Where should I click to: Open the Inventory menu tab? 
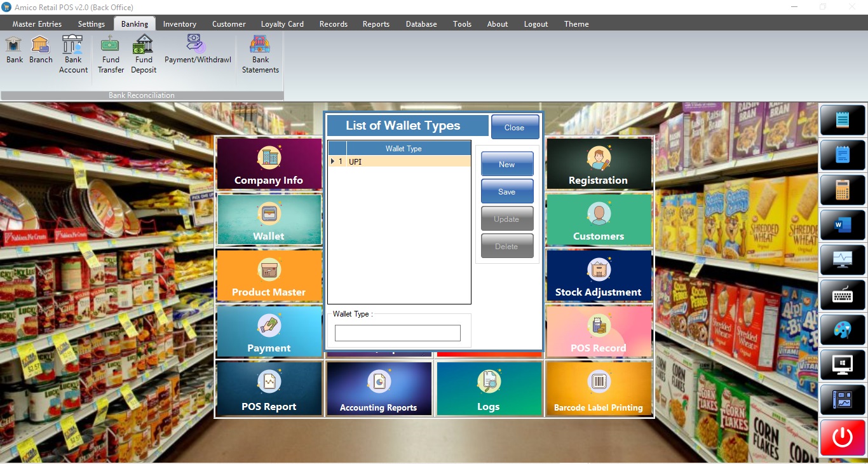pyautogui.click(x=179, y=24)
